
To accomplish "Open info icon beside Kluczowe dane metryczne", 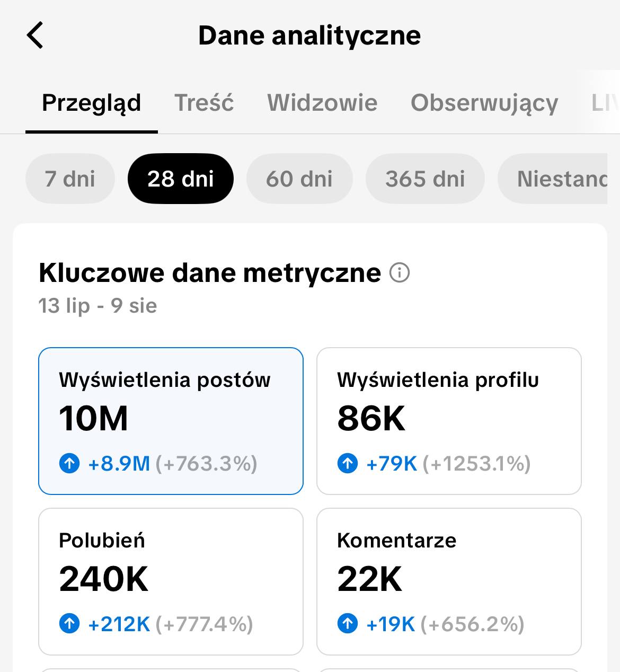I will (x=399, y=273).
